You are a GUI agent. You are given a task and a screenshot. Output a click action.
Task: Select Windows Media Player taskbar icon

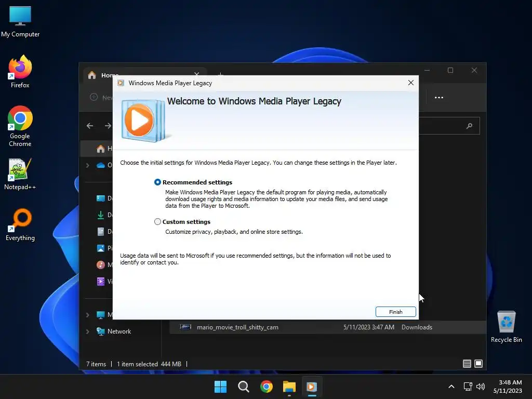pyautogui.click(x=312, y=387)
